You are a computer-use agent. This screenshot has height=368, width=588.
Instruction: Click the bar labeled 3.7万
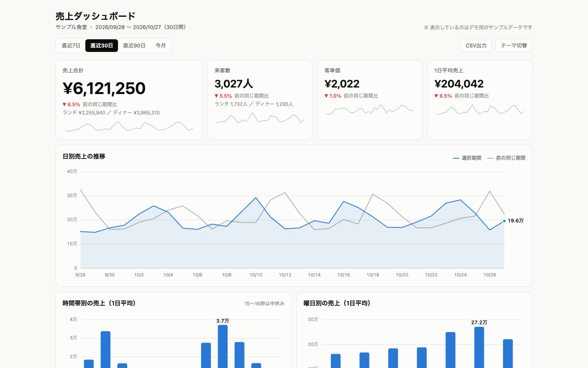(223, 346)
